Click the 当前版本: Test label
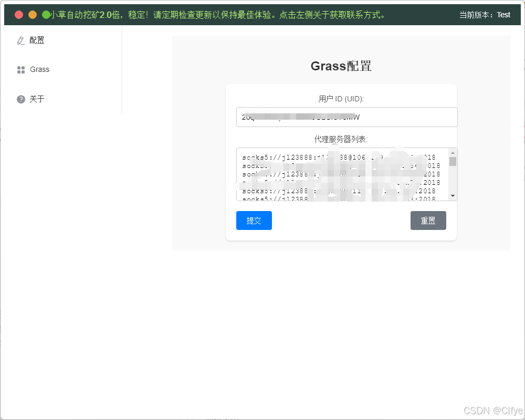The width and height of the screenshot is (525, 420). point(485,15)
